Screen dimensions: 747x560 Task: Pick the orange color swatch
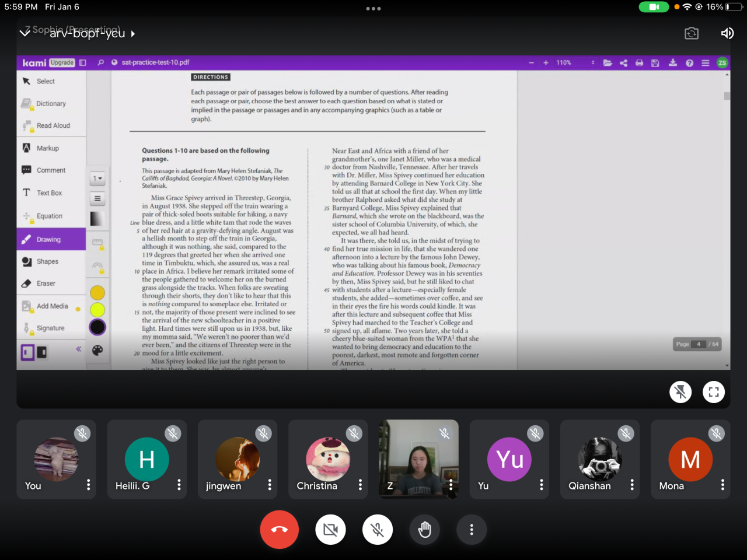click(x=97, y=293)
